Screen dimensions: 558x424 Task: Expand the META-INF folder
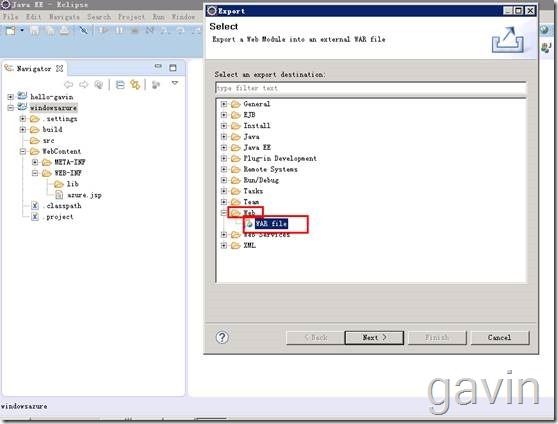[35, 162]
